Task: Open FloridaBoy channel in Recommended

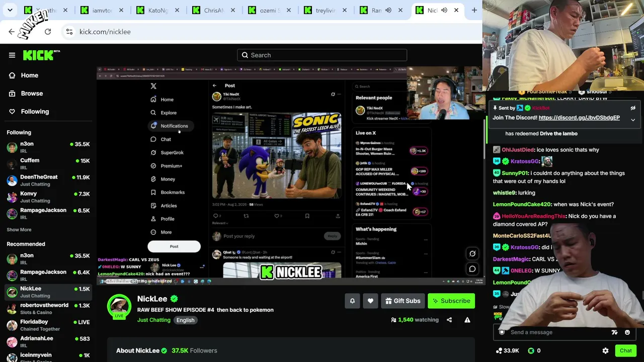Action: click(48, 325)
